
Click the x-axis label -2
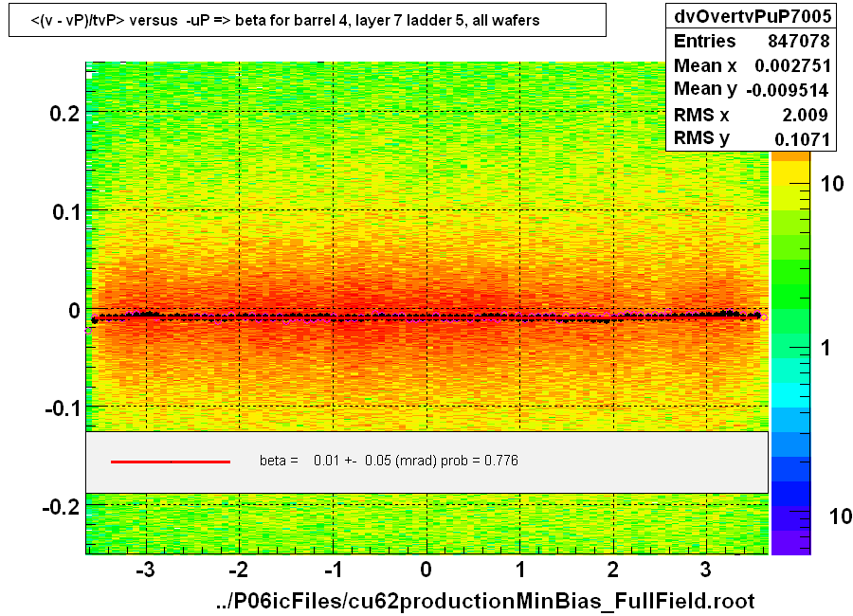238,570
